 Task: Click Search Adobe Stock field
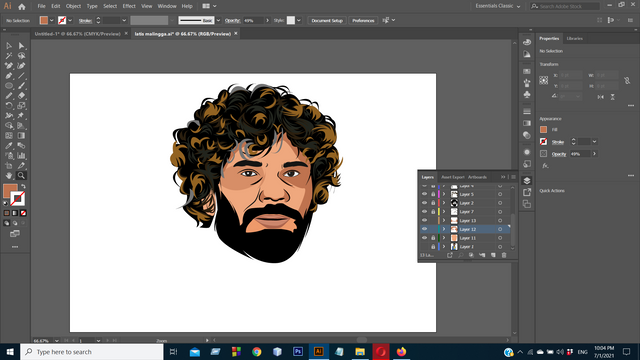pyautogui.click(x=565, y=6)
